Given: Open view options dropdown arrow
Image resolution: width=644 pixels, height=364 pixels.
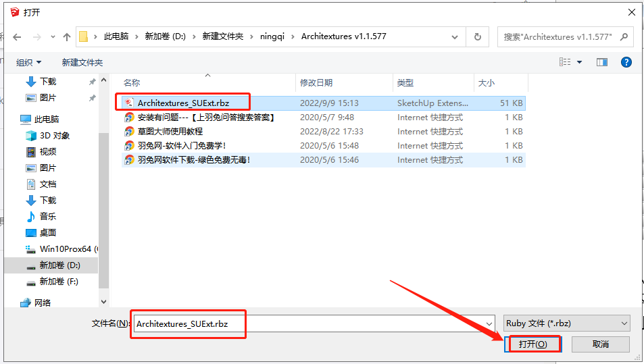Looking at the screenshot, I should 580,62.
